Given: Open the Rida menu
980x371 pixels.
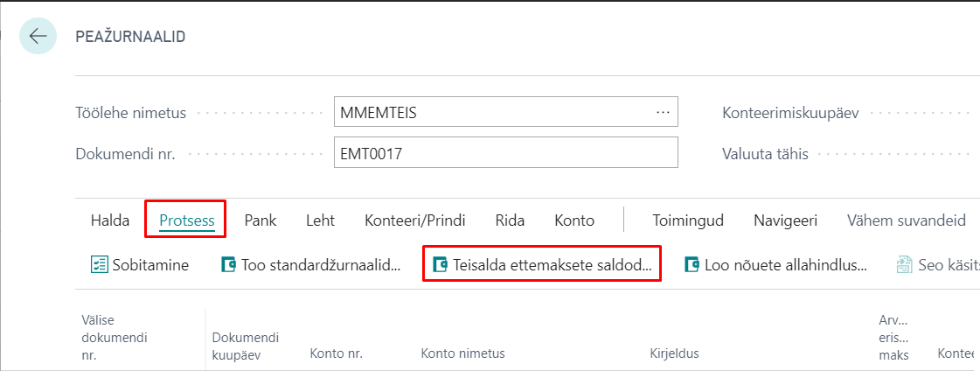Looking at the screenshot, I should [510, 220].
